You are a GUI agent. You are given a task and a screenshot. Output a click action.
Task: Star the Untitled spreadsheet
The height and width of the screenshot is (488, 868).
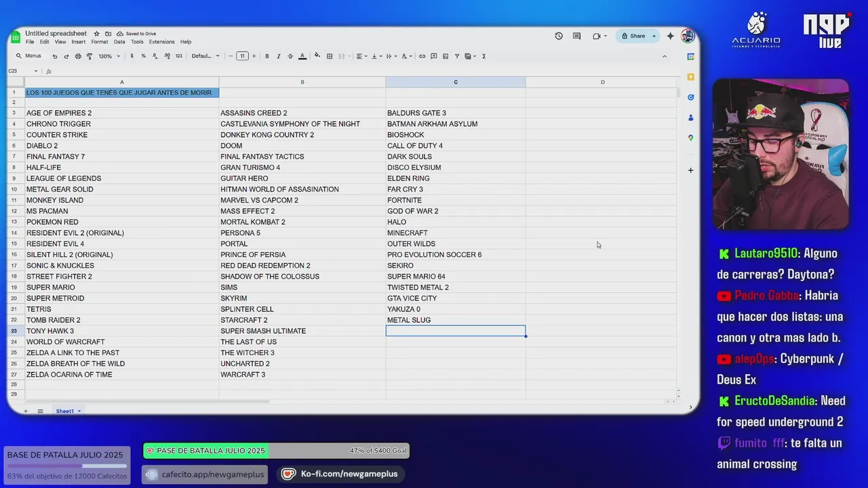[x=97, y=33]
